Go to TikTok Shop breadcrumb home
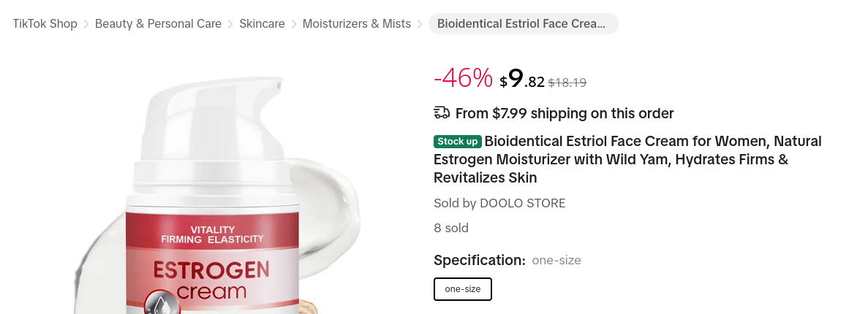The width and height of the screenshot is (868, 314). pos(45,24)
